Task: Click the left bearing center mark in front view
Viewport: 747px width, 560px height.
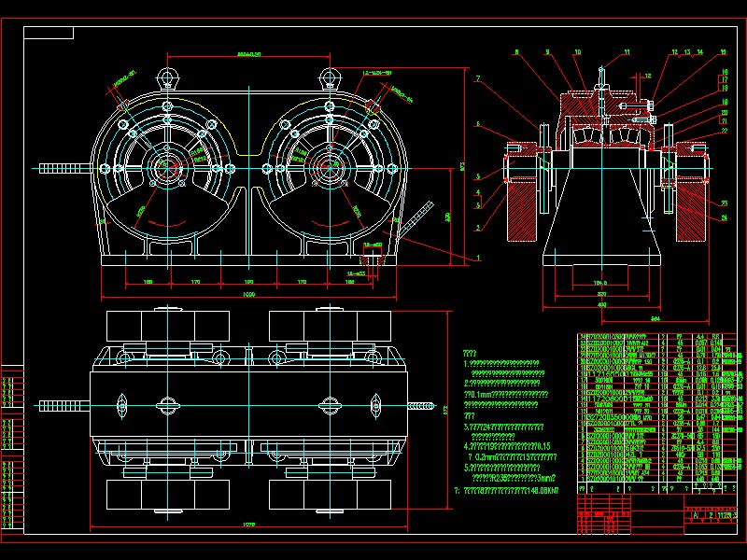Action: point(167,170)
